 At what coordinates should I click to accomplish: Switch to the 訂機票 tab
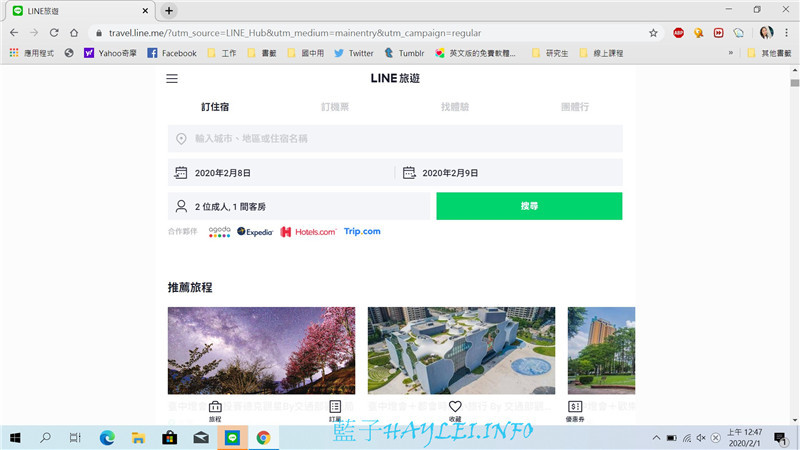pos(335,107)
